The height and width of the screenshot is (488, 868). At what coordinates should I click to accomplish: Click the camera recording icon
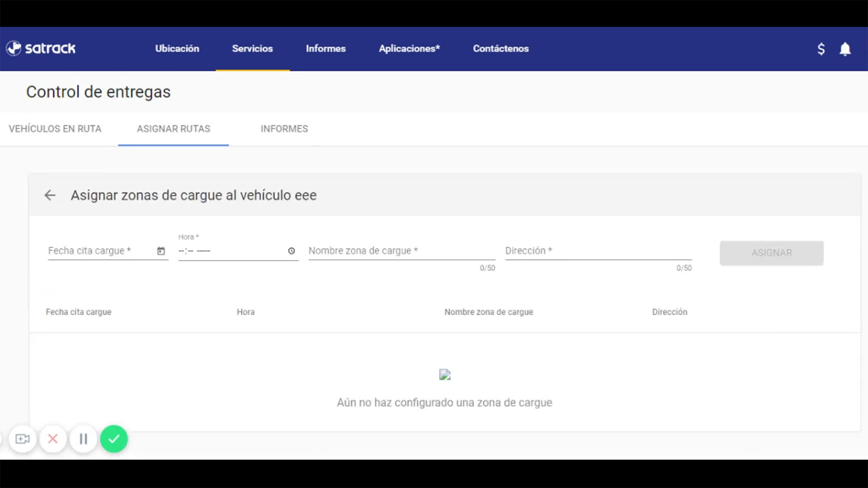22,439
